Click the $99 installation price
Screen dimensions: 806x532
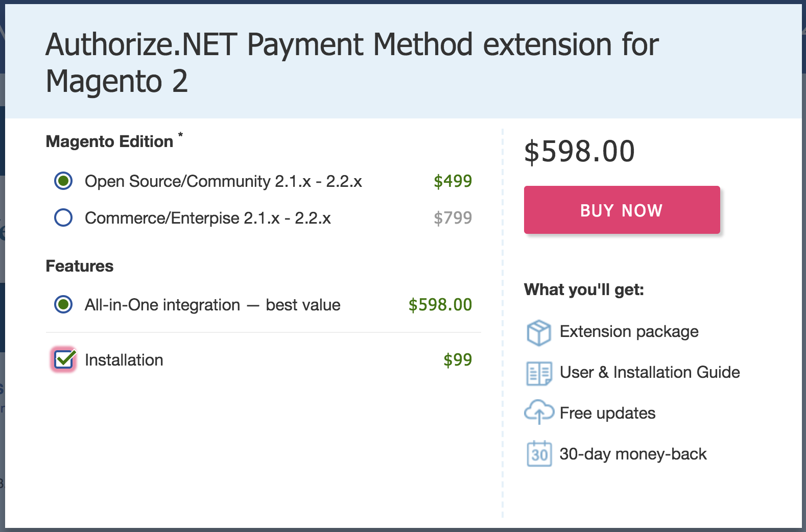pyautogui.click(x=457, y=360)
